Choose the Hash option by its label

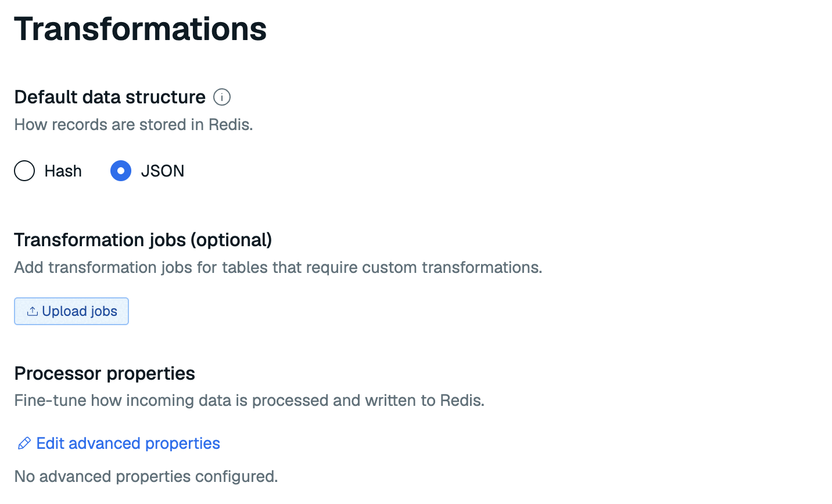point(63,171)
